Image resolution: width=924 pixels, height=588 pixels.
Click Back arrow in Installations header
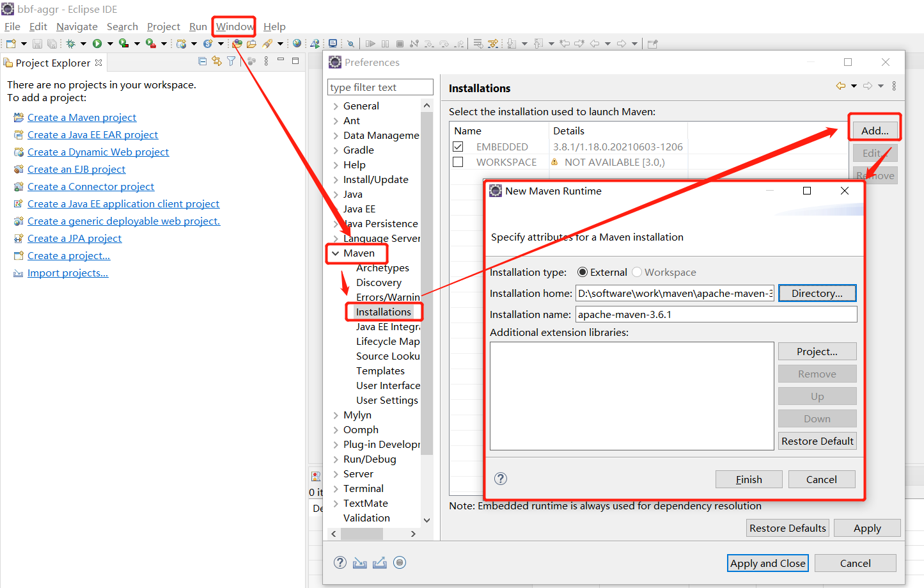(x=840, y=86)
